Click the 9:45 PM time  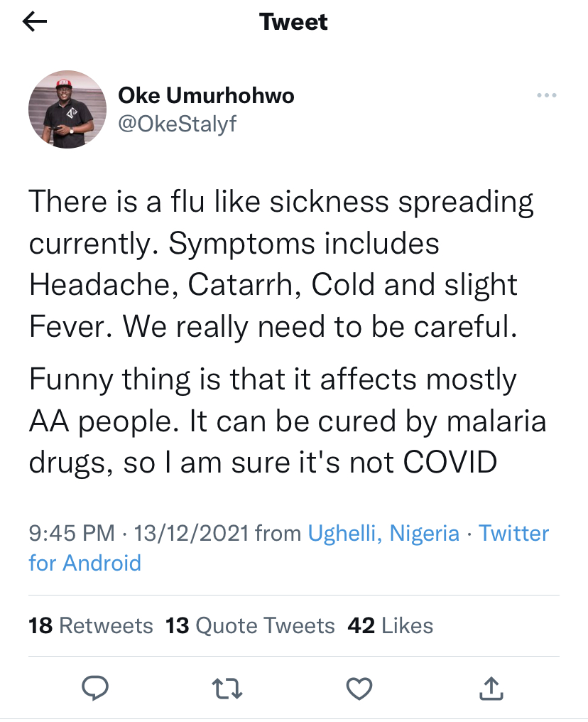(x=71, y=533)
